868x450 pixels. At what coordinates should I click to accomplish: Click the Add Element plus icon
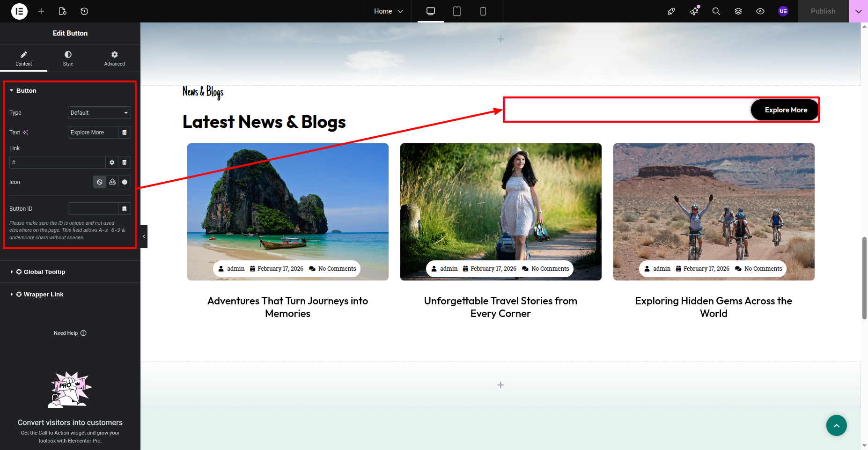tap(41, 11)
